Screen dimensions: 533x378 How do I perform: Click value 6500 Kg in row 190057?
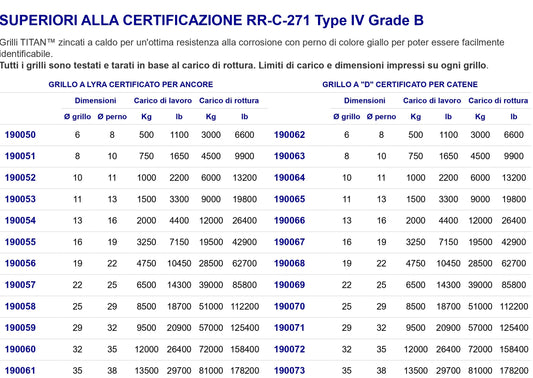coord(146,285)
